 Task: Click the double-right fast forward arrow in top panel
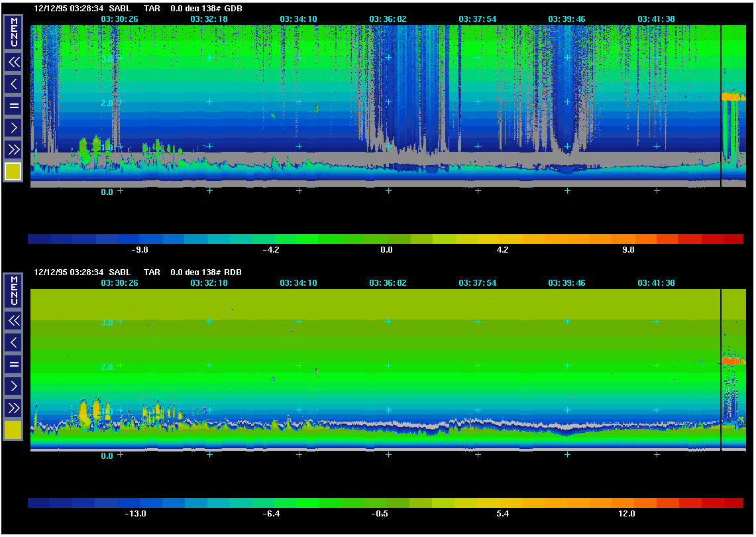tap(13, 149)
